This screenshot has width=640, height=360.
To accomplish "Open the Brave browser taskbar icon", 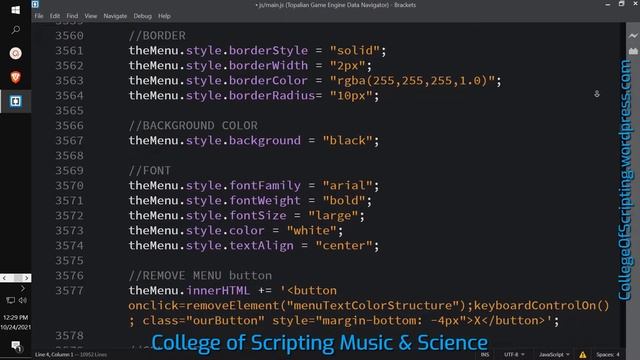I will (x=16, y=77).
